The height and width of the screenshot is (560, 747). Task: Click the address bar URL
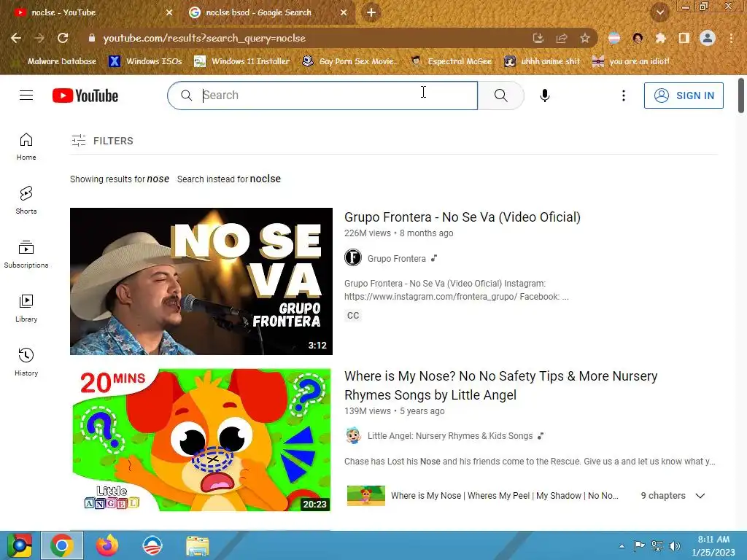tap(204, 38)
